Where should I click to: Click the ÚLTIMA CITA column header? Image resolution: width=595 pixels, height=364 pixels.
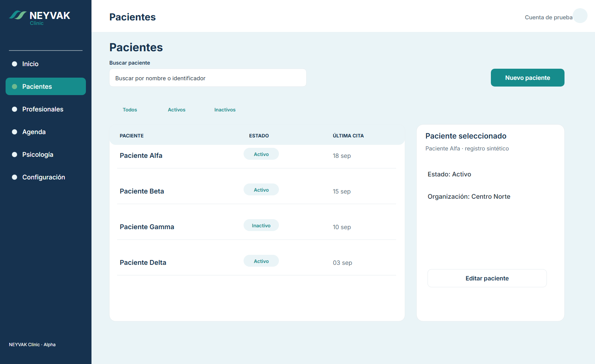(x=348, y=136)
